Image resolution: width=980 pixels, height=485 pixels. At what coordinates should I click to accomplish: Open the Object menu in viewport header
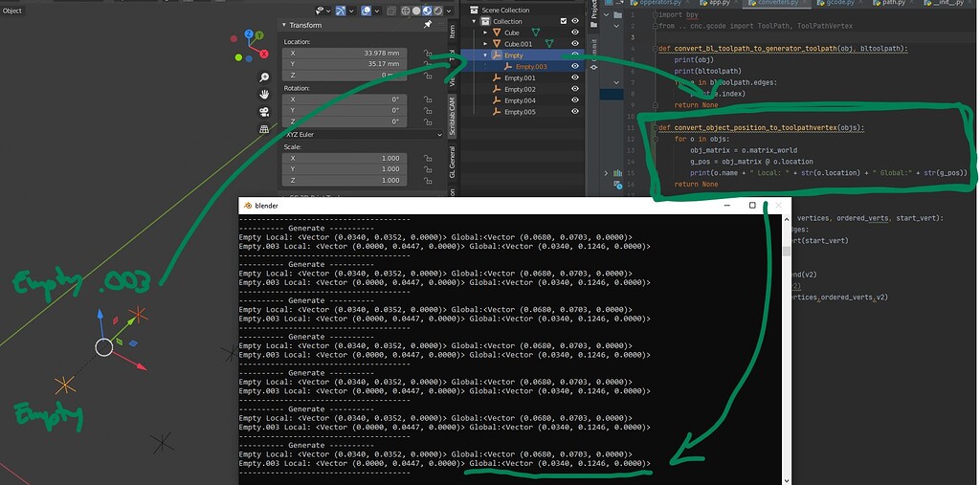pyautogui.click(x=11, y=11)
